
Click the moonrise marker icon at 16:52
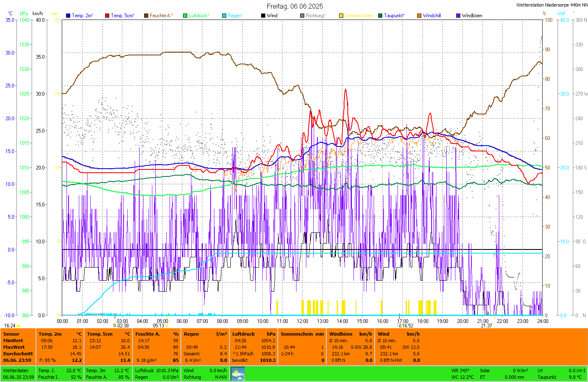(x=400, y=326)
